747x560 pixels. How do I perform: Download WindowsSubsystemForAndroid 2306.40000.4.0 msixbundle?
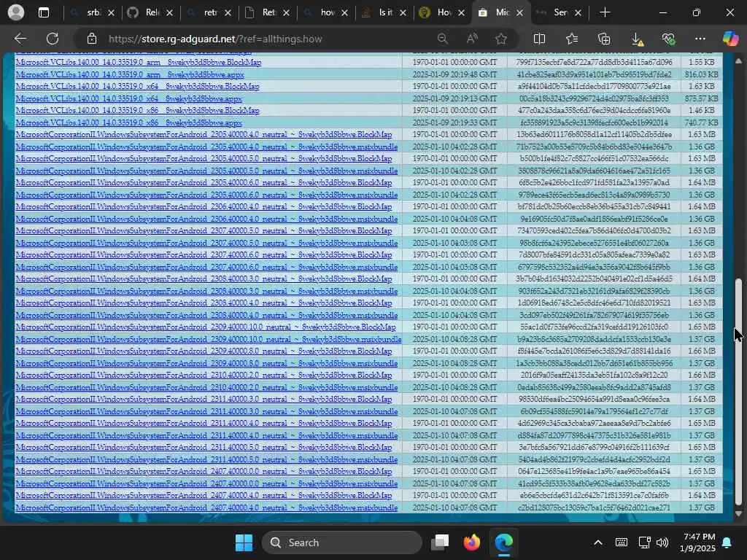(x=206, y=219)
